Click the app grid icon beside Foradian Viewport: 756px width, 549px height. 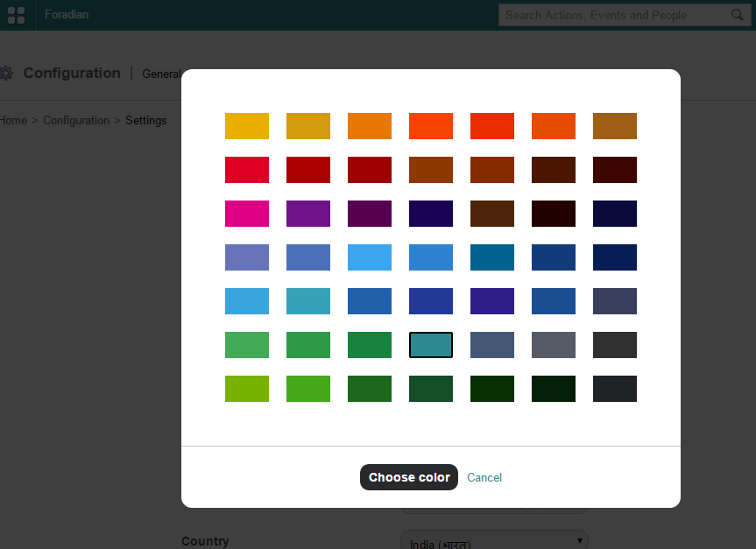[16, 15]
